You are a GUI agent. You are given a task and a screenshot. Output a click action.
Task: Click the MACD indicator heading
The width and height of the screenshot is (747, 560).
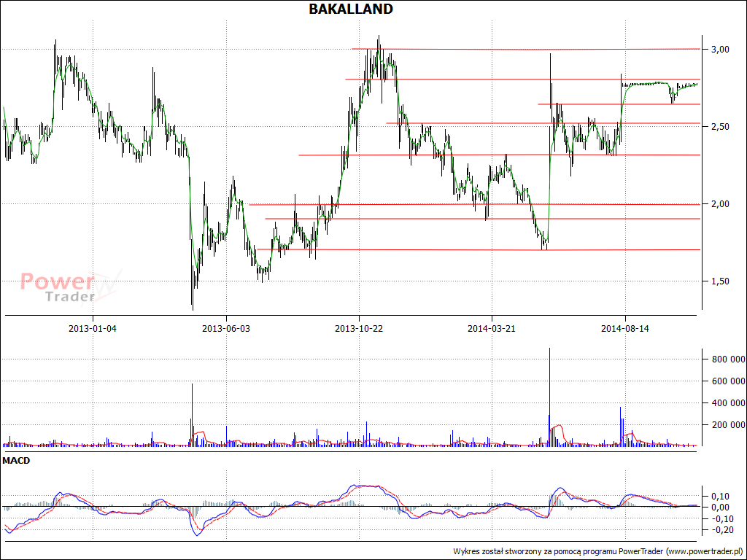(16, 461)
